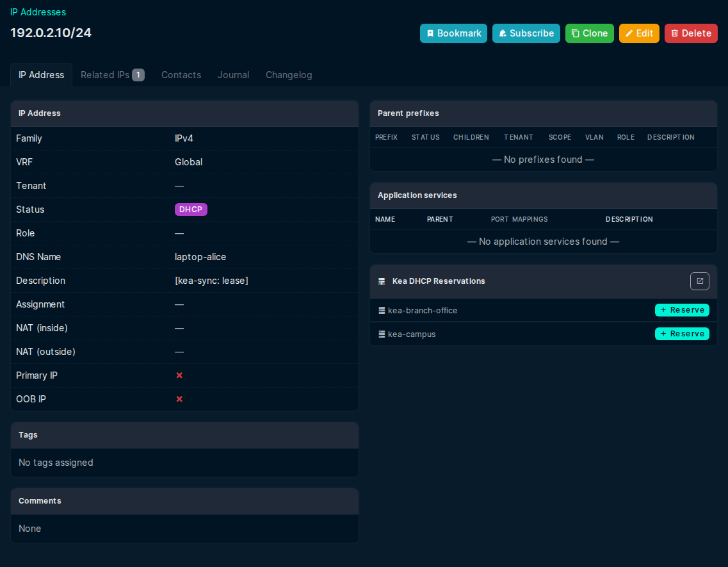
Task: Reserve on kea-branch-office
Action: point(681,310)
